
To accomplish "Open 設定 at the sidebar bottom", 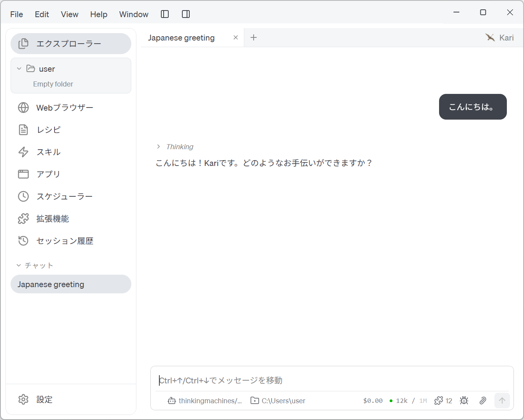I will click(71, 399).
